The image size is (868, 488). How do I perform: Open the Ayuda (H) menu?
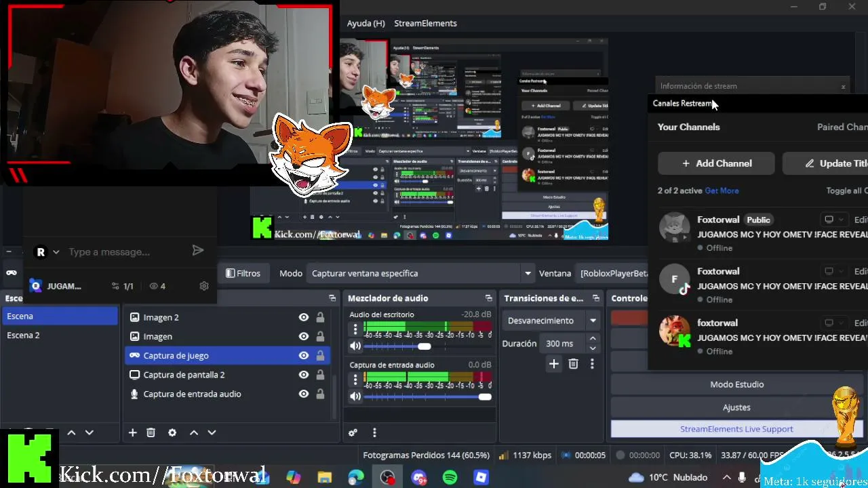click(x=366, y=23)
